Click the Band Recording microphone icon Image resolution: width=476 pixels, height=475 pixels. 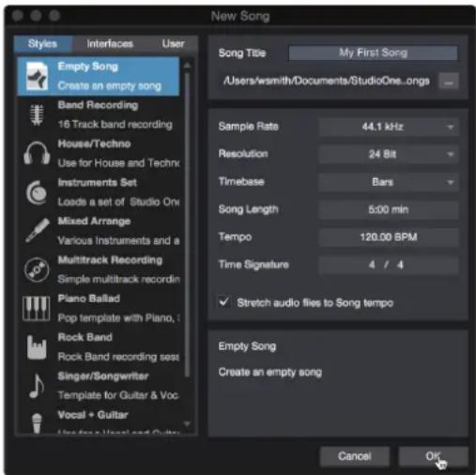37,115
